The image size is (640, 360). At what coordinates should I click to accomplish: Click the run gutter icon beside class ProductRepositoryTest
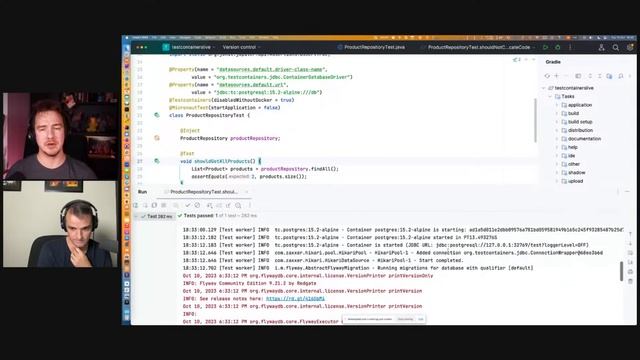pos(157,115)
